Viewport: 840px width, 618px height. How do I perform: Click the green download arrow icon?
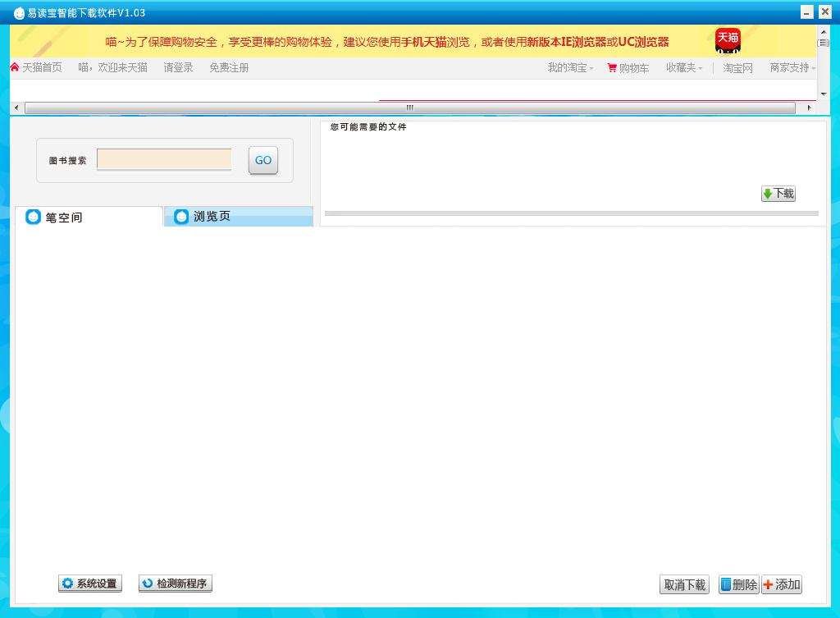pos(768,194)
